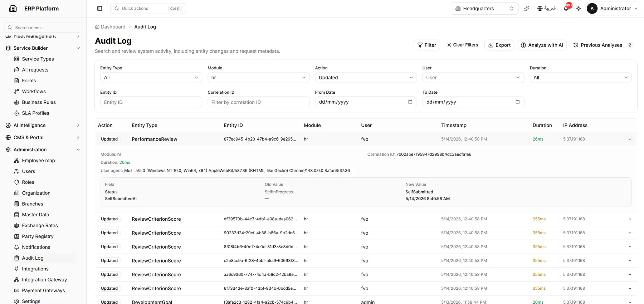Open the Action dropdown set to Updated
The height and width of the screenshot is (304, 644).
[x=366, y=78]
